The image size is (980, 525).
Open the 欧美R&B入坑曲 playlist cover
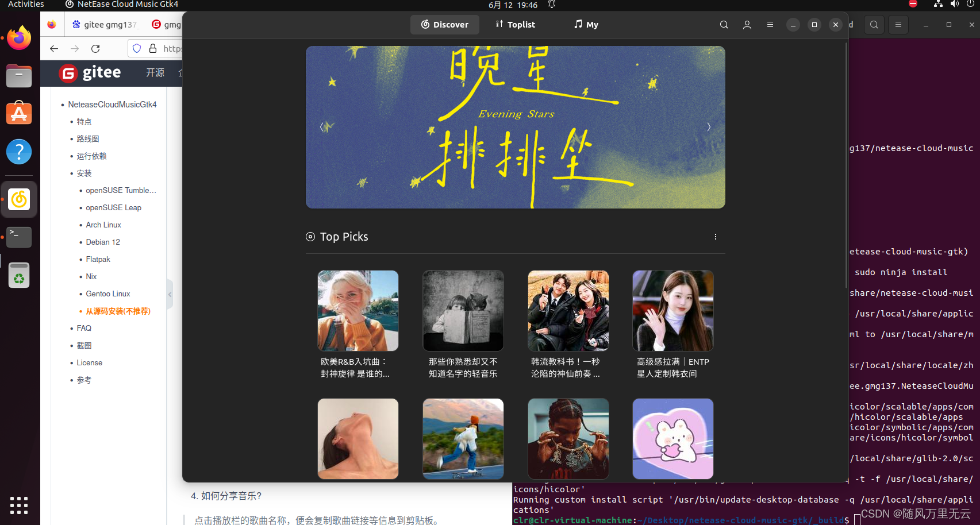click(x=358, y=311)
